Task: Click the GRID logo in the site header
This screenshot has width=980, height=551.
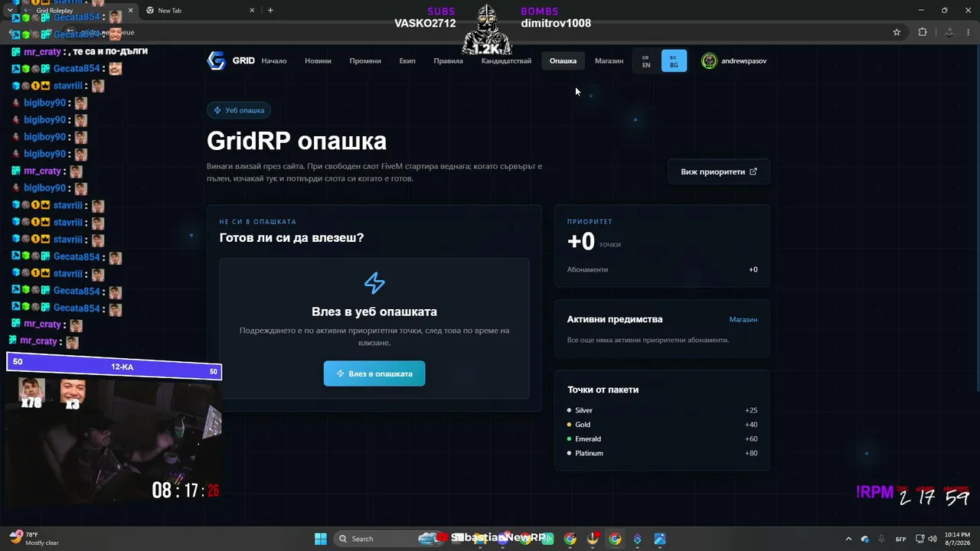Action: 230,60
